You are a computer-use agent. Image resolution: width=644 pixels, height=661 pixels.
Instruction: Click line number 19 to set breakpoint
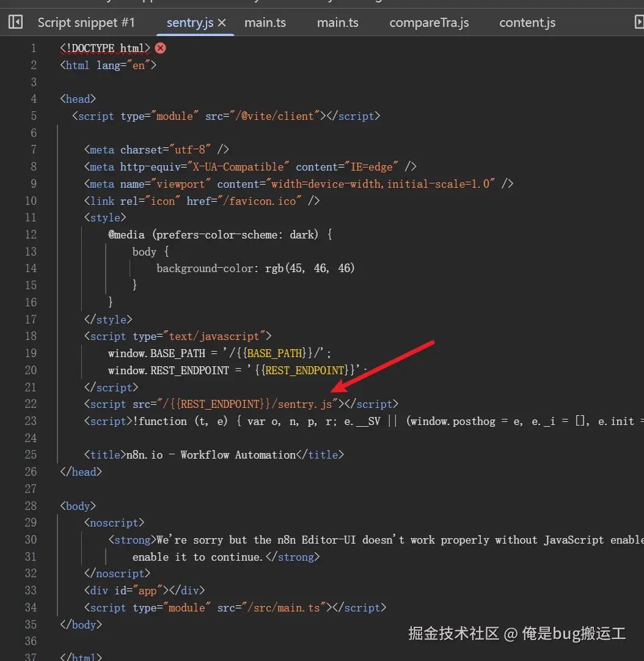(31, 353)
